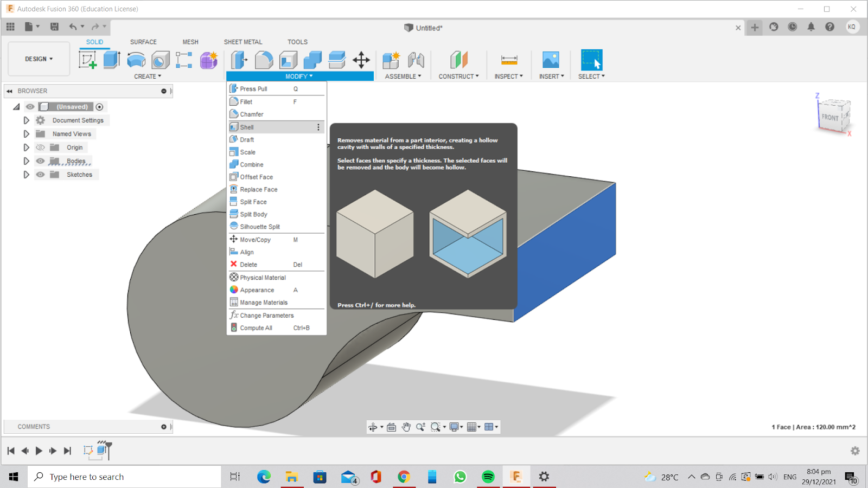
Task: Switch to the TOOLS tab
Action: (x=297, y=42)
